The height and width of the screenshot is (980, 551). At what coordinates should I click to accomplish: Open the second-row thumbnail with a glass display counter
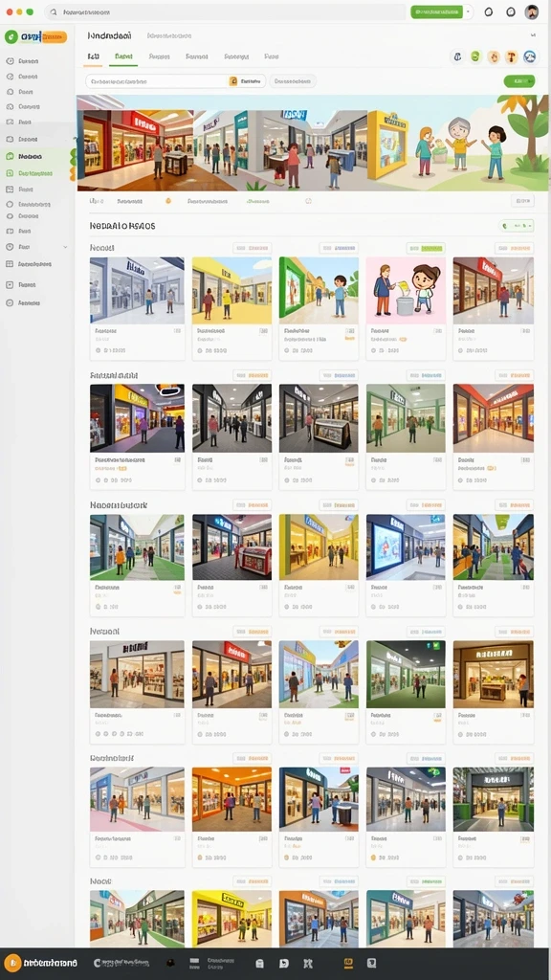click(319, 417)
